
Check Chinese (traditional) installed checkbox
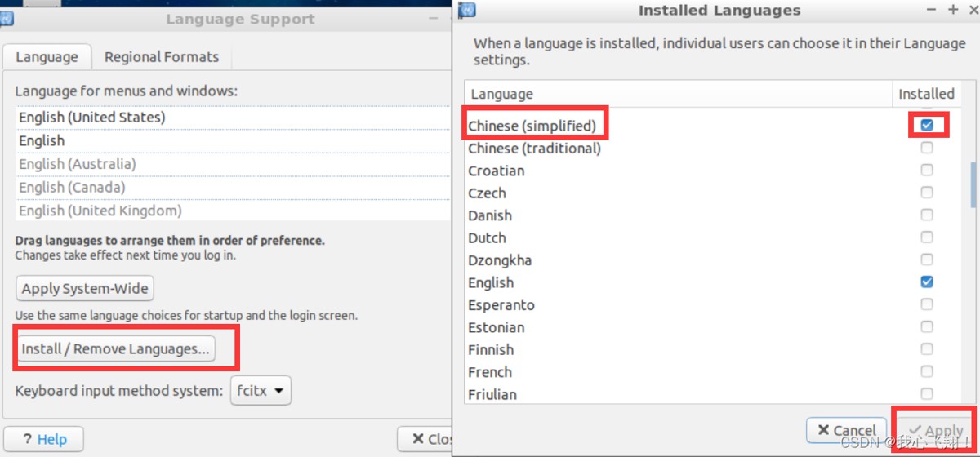[927, 149]
